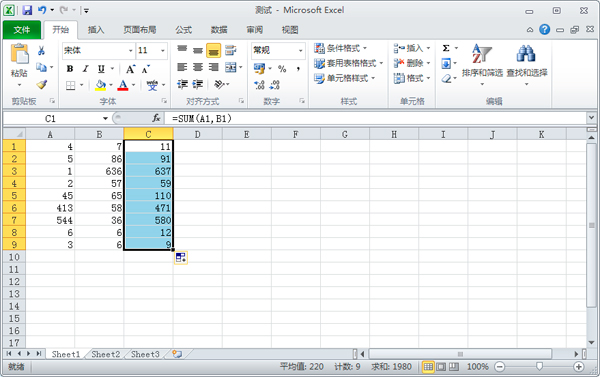600x377 pixels.
Task: Apply comma style
Action: pyautogui.click(x=298, y=69)
